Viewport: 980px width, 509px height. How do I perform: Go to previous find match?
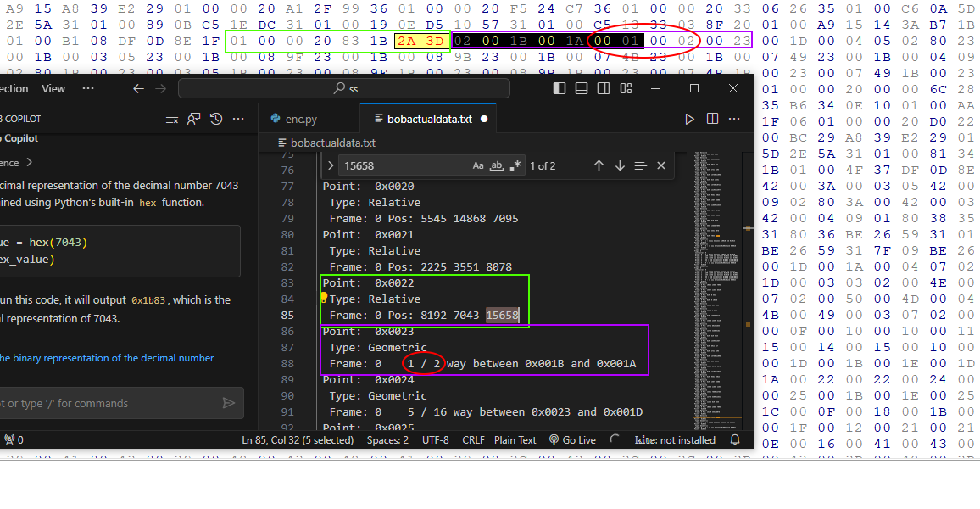[x=599, y=165]
